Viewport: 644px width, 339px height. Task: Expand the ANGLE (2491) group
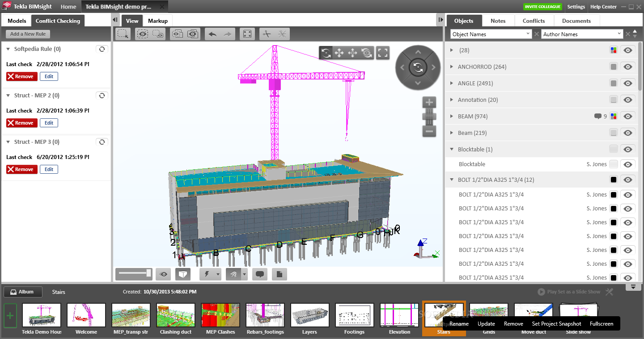452,84
